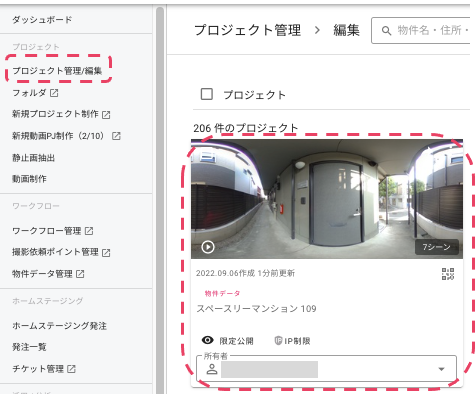Click external-link icon beside 新規プロジェクト制作
Viewport: 475px width, 394px height.
(x=106, y=115)
